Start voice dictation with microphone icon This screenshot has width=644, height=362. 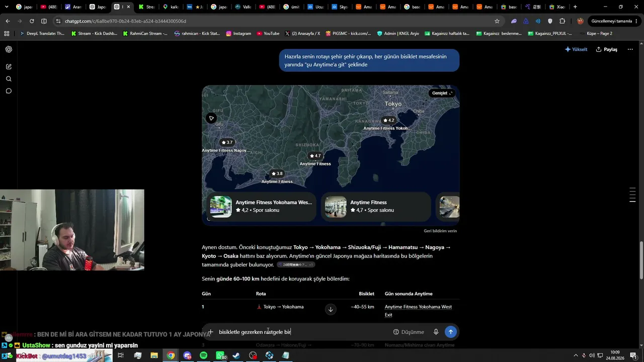click(x=436, y=332)
